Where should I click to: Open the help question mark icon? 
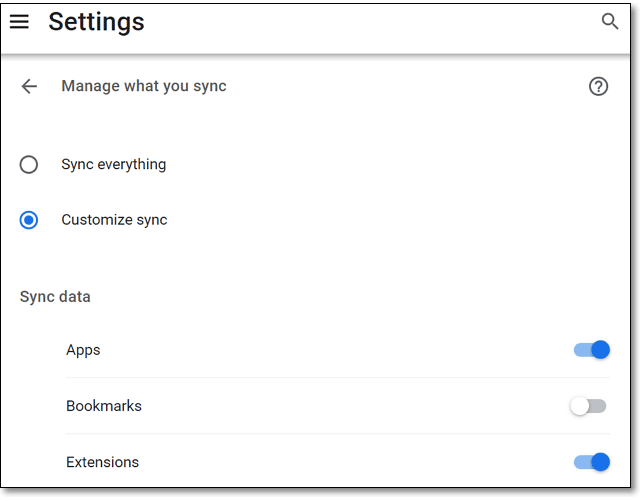(598, 87)
